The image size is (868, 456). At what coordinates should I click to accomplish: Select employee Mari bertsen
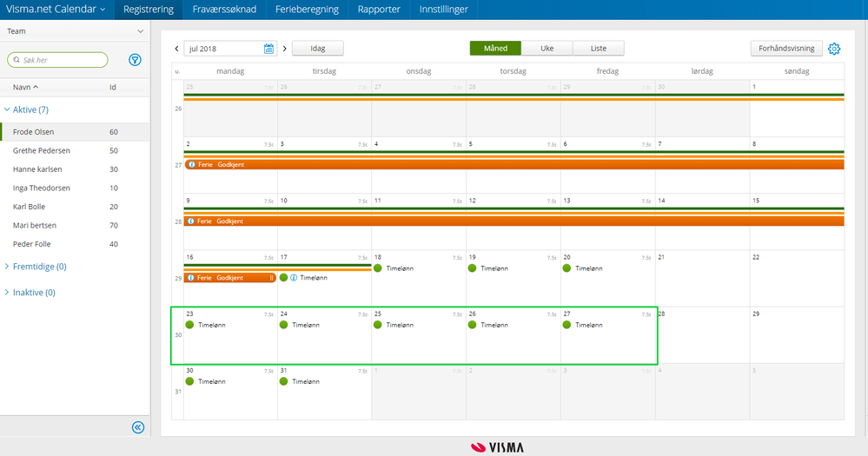tap(75, 225)
